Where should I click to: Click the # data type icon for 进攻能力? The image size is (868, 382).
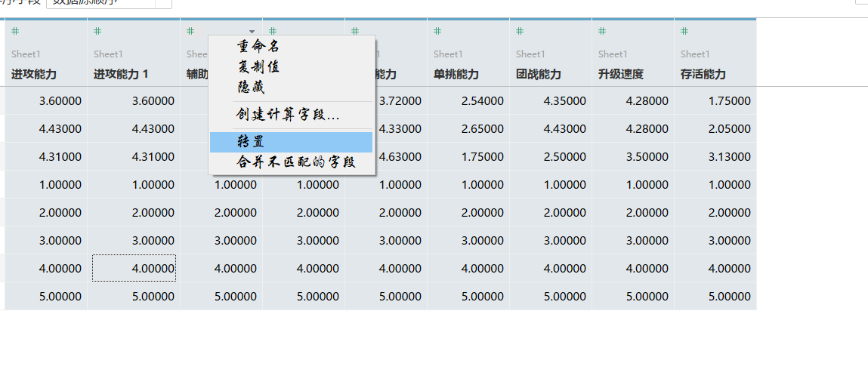15,32
